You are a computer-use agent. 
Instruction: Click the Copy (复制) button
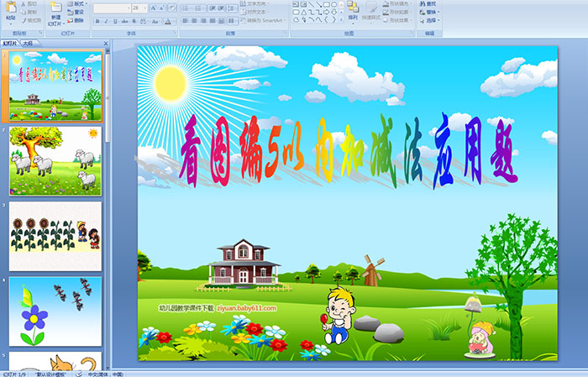(29, 12)
